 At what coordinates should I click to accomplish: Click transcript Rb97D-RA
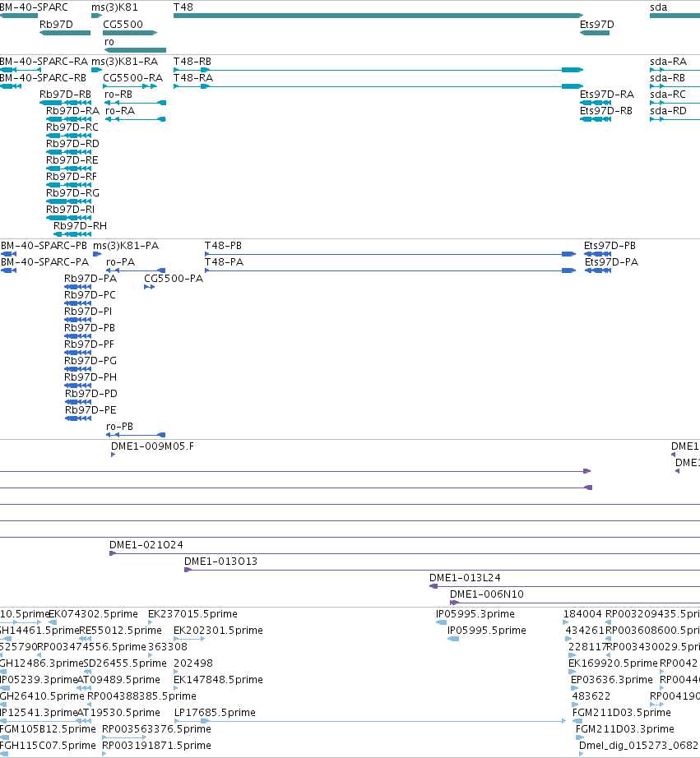72,111
